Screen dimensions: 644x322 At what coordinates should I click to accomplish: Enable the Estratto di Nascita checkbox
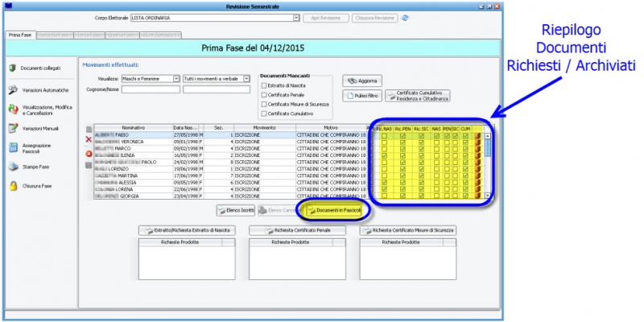[x=264, y=85]
